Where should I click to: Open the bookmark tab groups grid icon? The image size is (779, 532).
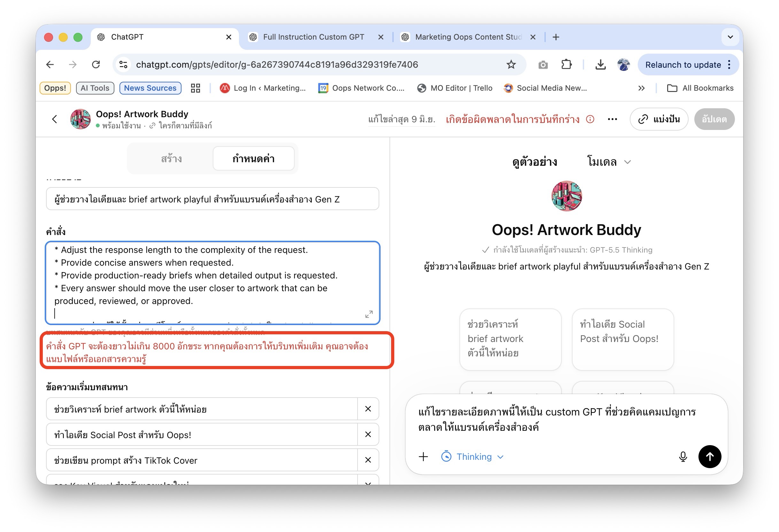click(196, 88)
